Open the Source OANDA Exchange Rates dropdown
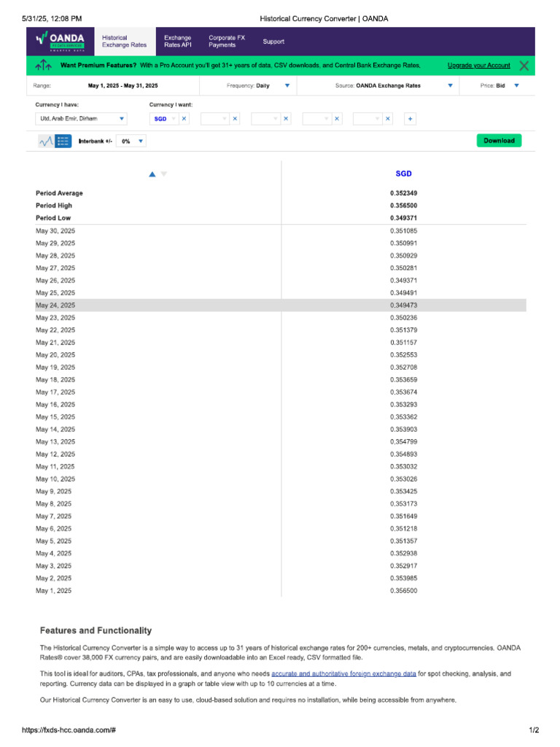Image resolution: width=560 pixels, height=747 pixels. tap(450, 85)
